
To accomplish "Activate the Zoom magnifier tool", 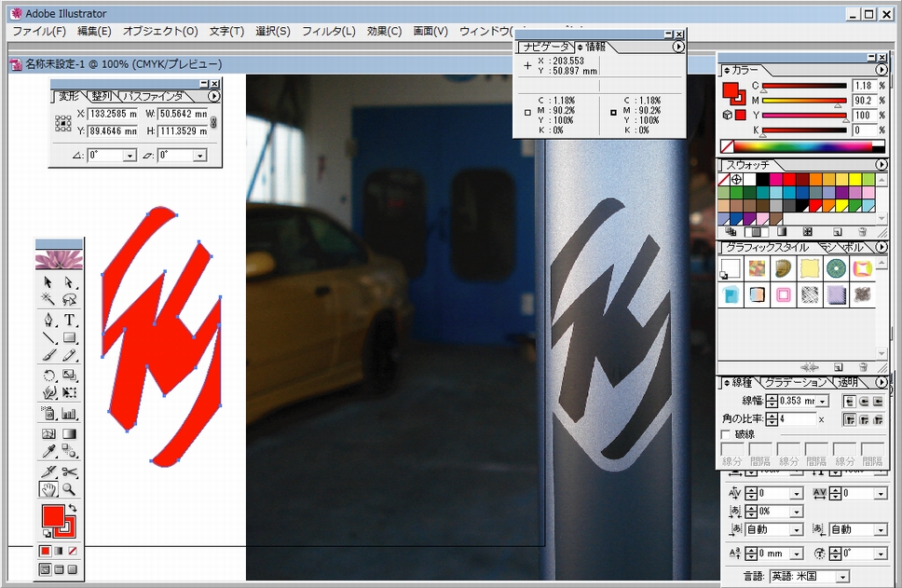I will 70,489.
